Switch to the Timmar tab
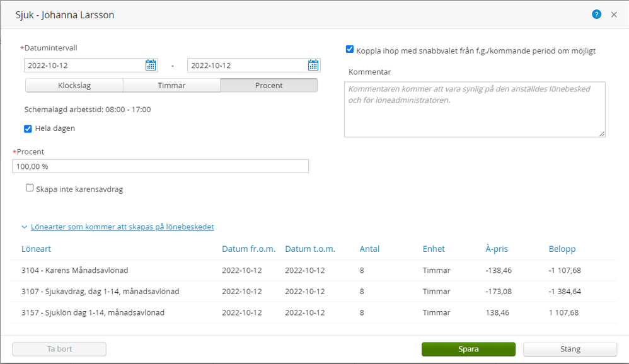 pos(171,86)
